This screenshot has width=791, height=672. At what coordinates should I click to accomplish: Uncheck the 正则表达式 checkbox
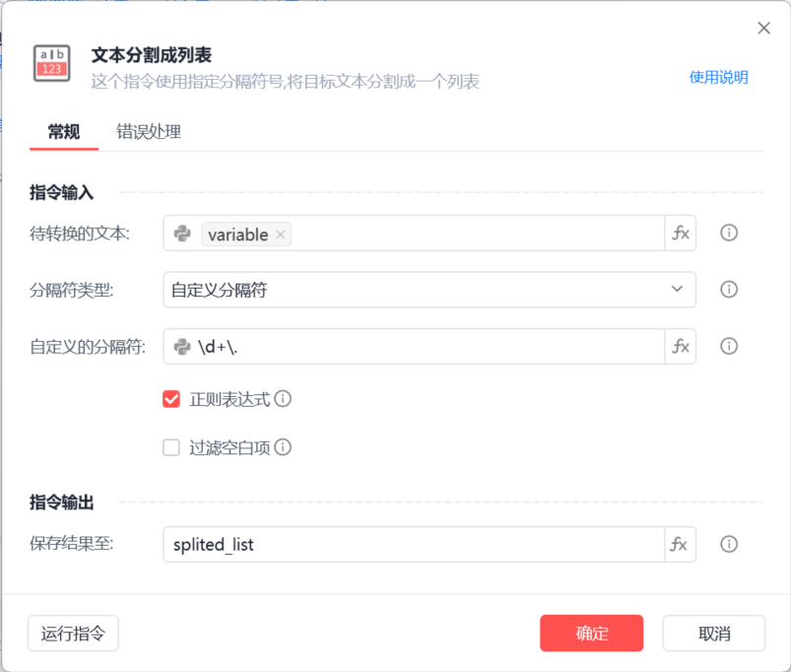[x=171, y=399]
